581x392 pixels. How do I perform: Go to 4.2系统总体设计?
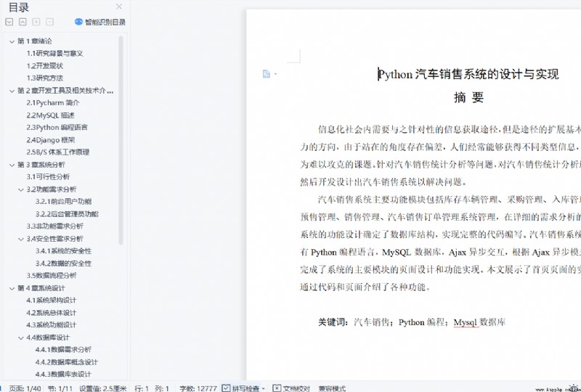click(52, 313)
